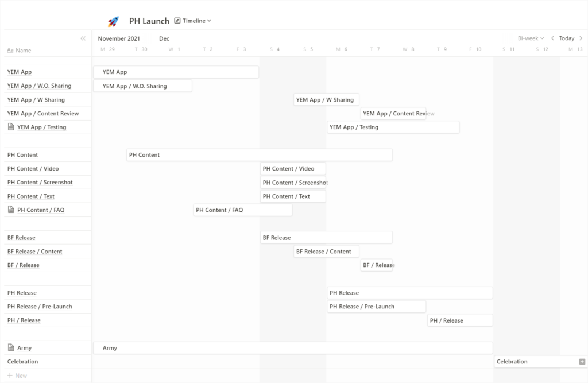Select PH Content row name
588x383 pixels.
[x=22, y=155]
